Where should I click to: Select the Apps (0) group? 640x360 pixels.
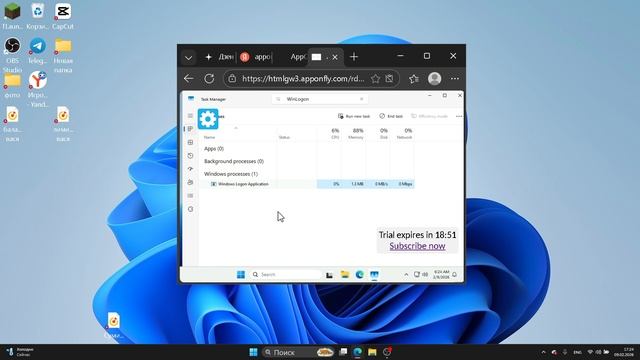(x=214, y=149)
